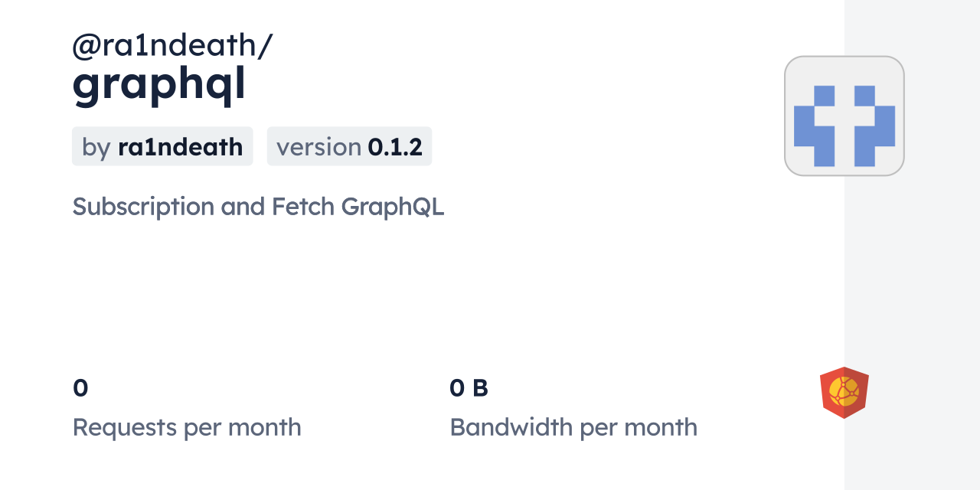The width and height of the screenshot is (980, 490).
Task: Click the 0 requests count
Action: (80, 388)
